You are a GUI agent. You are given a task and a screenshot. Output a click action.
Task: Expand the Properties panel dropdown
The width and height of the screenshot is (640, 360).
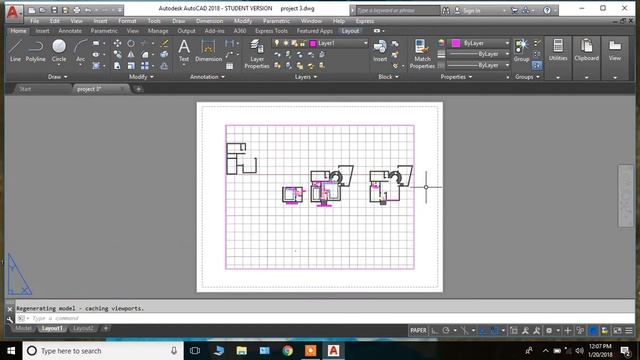(456, 77)
